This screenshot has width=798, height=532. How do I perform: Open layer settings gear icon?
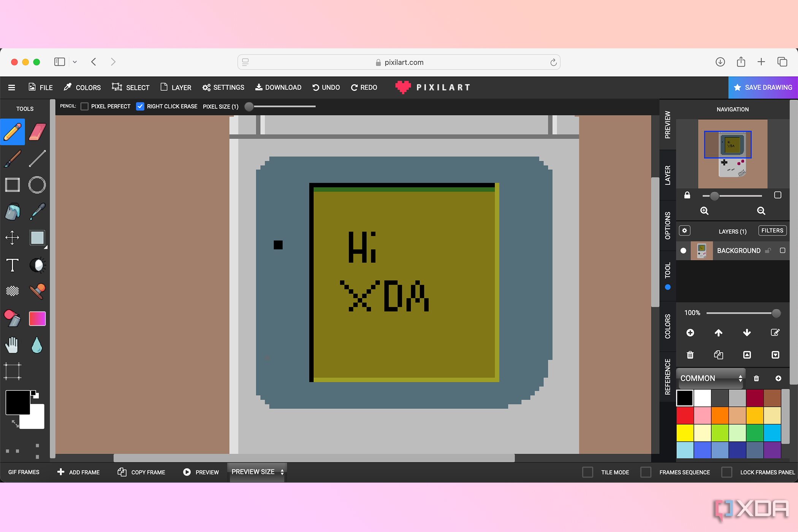pyautogui.click(x=684, y=231)
